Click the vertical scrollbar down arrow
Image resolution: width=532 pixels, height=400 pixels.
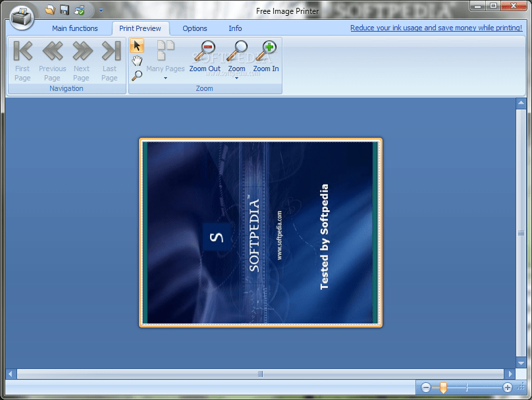[x=521, y=363]
